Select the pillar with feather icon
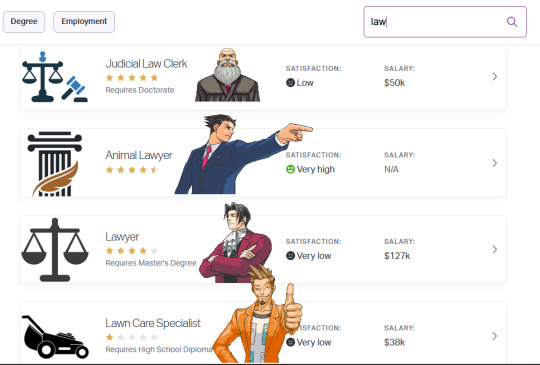 pos(55,164)
